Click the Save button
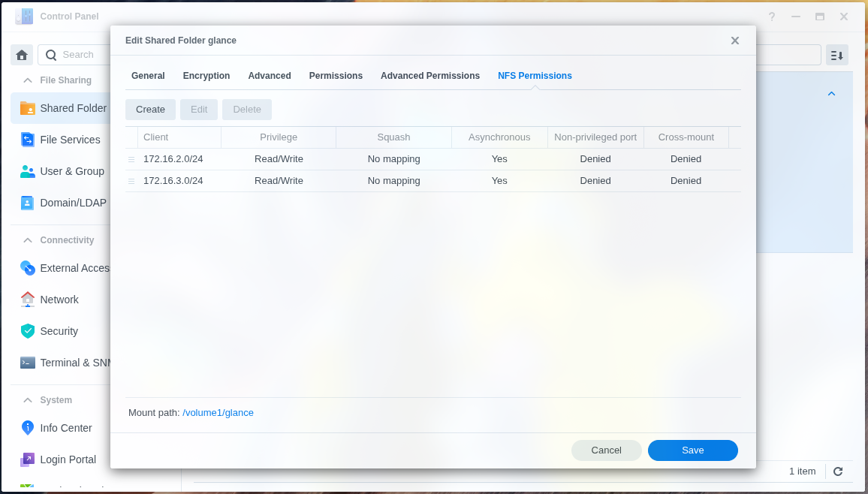 click(x=692, y=450)
